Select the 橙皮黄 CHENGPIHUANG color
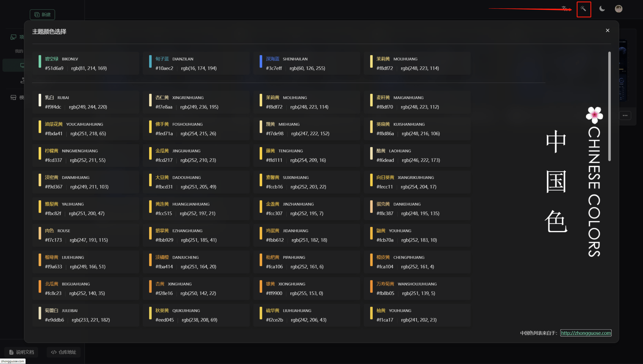The width and height of the screenshot is (643, 364). (417, 262)
